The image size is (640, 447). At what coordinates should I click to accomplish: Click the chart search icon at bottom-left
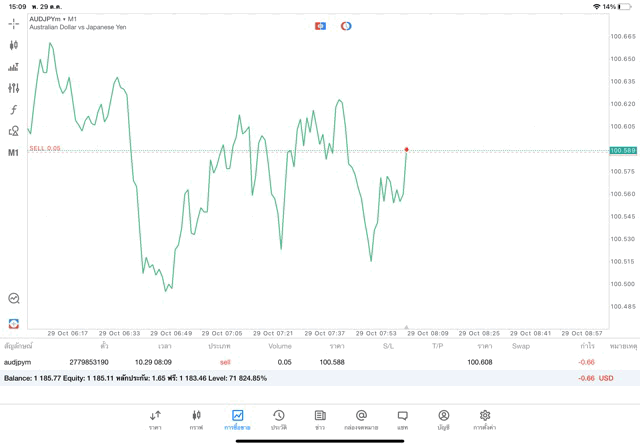(14, 298)
